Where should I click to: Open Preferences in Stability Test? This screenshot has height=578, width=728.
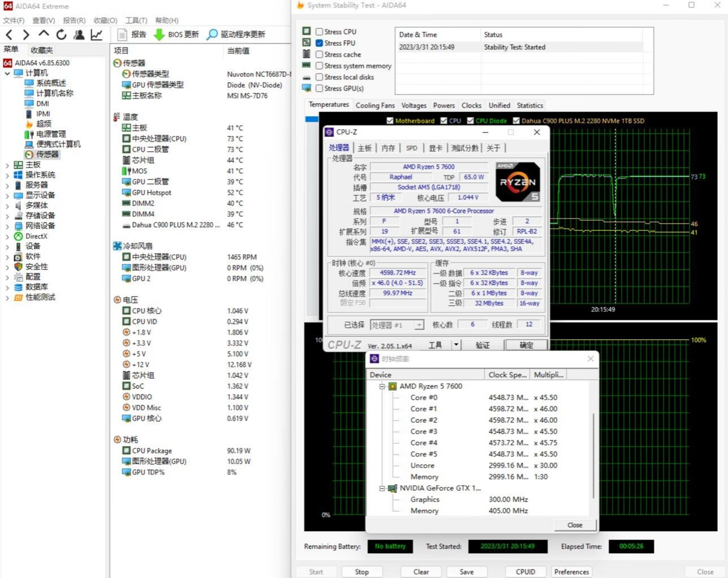(x=571, y=572)
